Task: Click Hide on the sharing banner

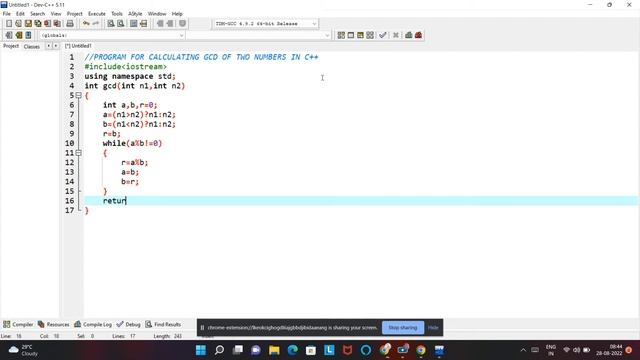Action: [433, 327]
